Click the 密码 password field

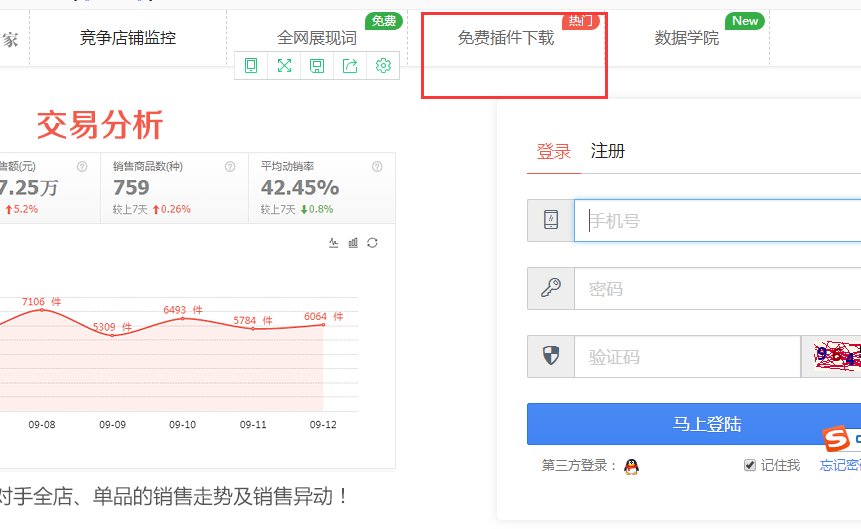(x=717, y=289)
